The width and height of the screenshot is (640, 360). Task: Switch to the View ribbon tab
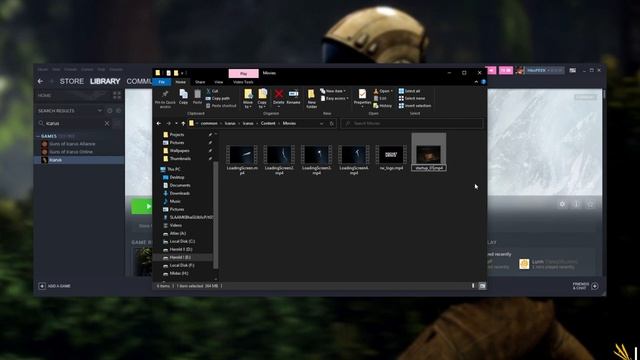click(x=219, y=82)
